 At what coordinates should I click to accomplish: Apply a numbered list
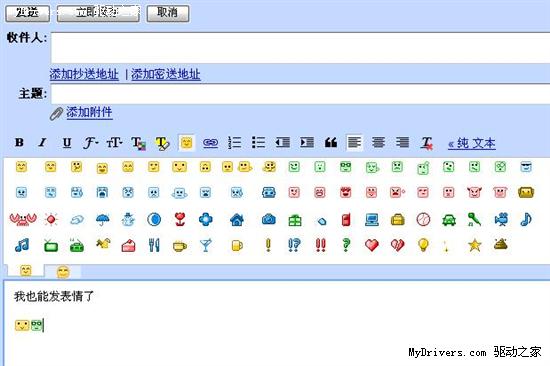coord(234,142)
